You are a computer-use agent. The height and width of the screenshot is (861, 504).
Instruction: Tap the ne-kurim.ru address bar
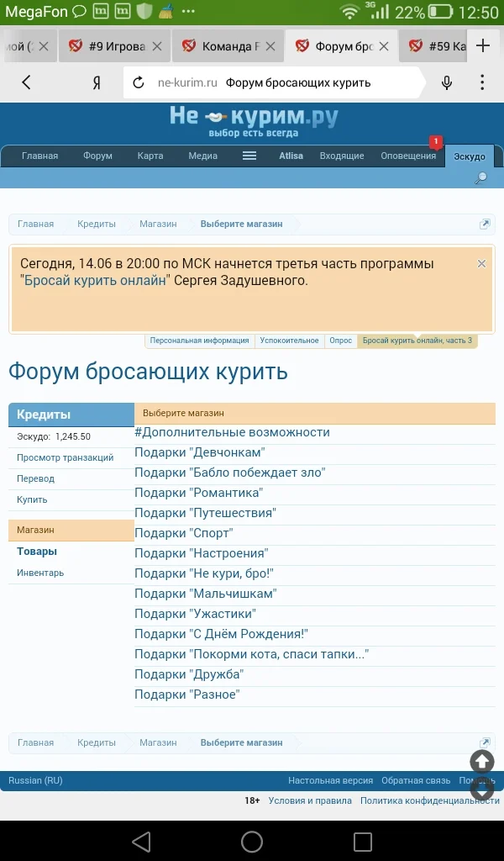point(274,83)
